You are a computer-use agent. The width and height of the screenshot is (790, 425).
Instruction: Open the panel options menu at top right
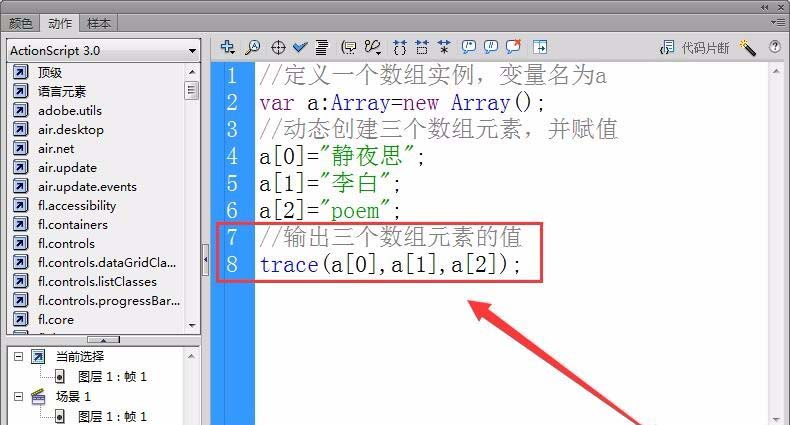(778, 22)
